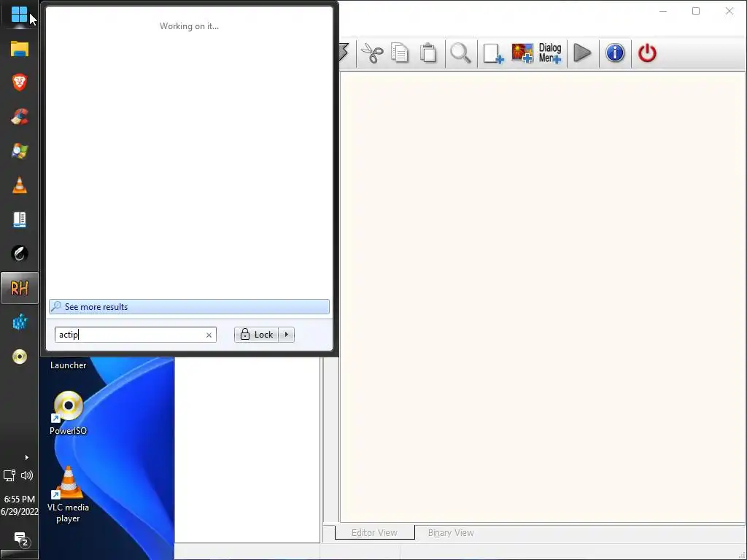The height and width of the screenshot is (560, 747).
Task: Click the Lock button in Start menu
Action: [x=256, y=334]
